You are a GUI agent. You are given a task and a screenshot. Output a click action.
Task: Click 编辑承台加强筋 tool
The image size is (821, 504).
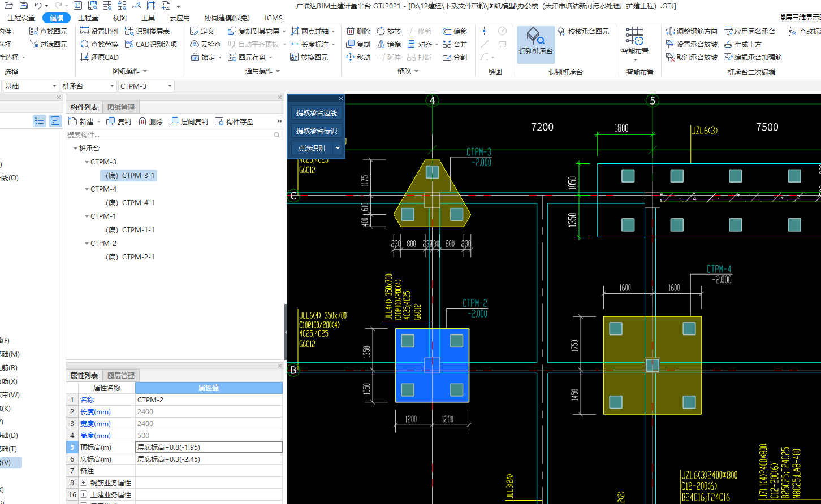tap(753, 57)
